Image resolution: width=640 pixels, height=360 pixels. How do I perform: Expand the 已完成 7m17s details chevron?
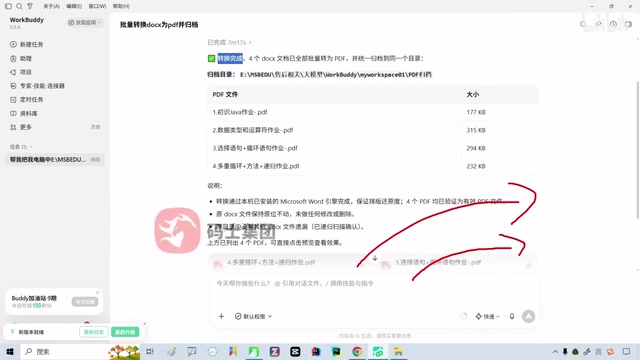pos(250,42)
